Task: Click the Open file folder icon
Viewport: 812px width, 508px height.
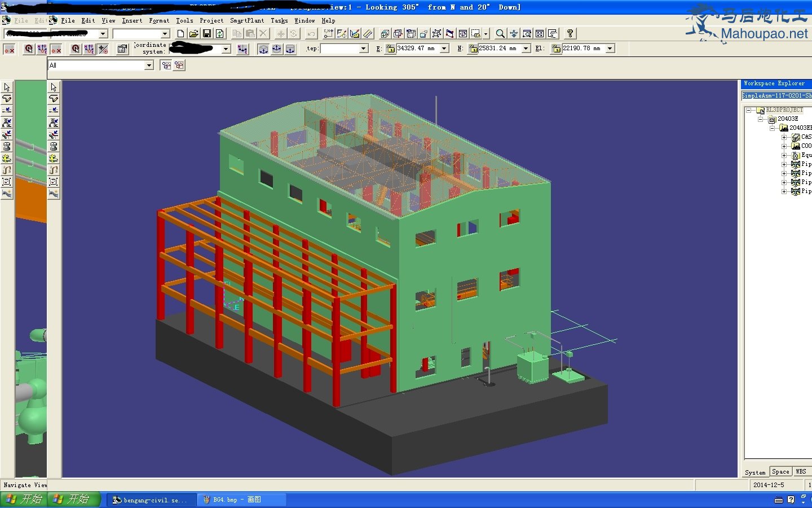Action: (193, 33)
